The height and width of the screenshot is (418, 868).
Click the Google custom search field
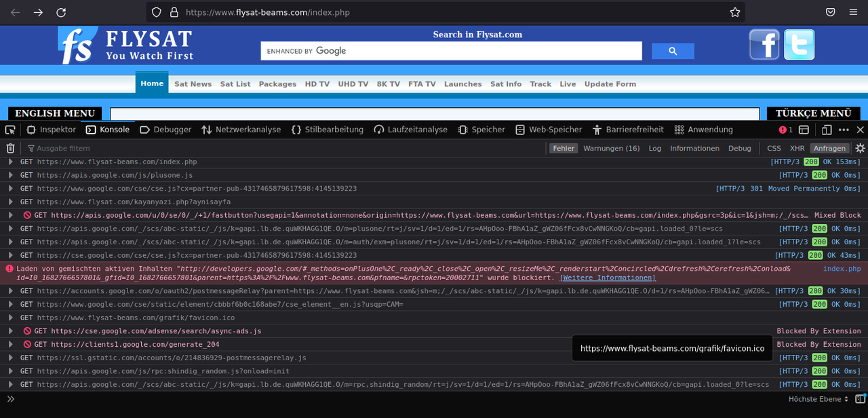pos(451,51)
